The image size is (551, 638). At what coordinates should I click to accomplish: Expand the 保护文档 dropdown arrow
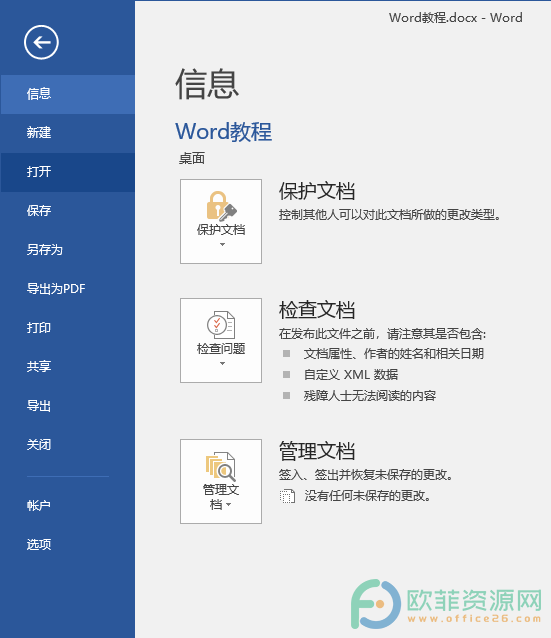point(222,245)
